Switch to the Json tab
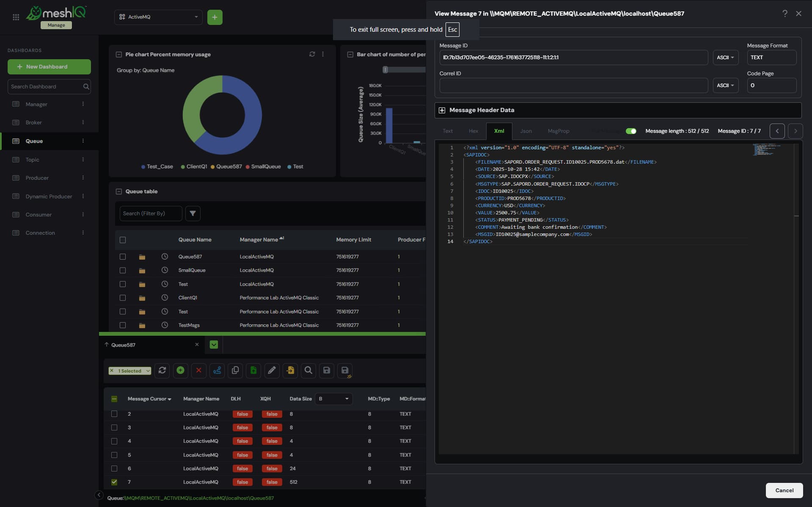The height and width of the screenshot is (507, 812). click(x=526, y=131)
